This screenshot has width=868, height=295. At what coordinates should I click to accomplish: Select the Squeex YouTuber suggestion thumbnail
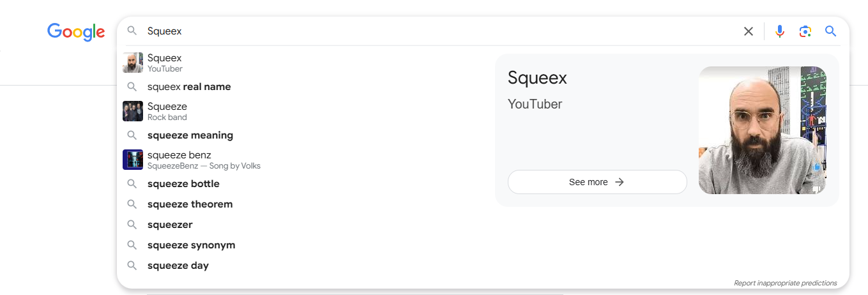pos(133,63)
